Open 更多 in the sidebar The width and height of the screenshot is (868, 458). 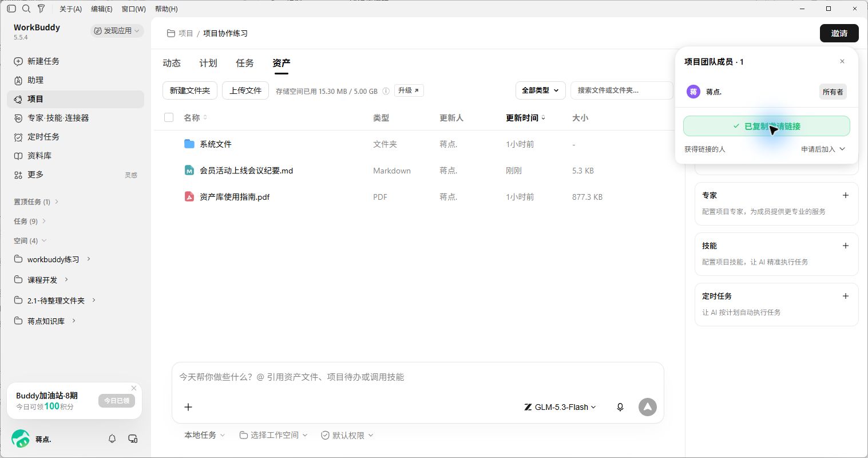[x=76, y=175]
